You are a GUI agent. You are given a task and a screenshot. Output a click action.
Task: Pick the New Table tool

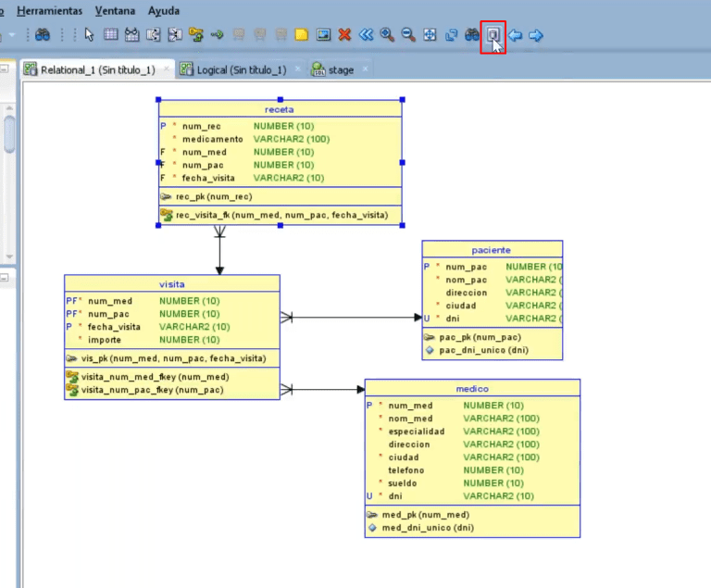pos(110,35)
